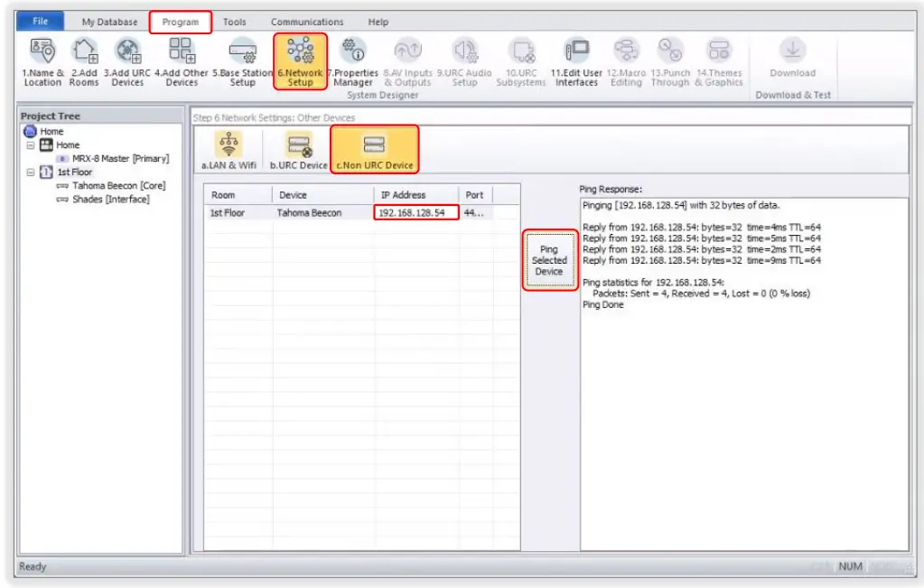Switch to the b.URC Device tab
Viewport: 924px width, 588px height.
click(x=298, y=148)
